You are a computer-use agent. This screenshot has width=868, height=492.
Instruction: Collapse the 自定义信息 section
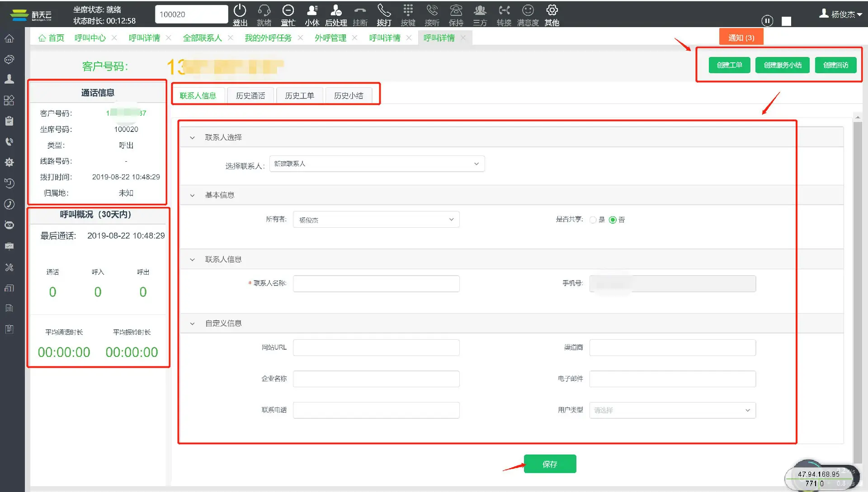192,324
